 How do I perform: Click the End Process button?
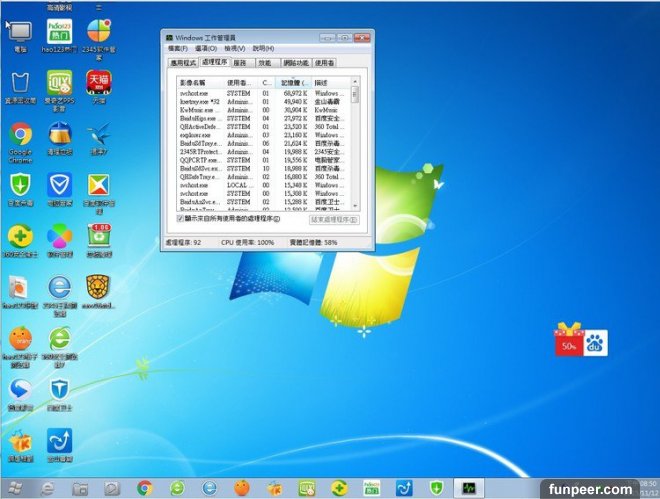coord(334,218)
